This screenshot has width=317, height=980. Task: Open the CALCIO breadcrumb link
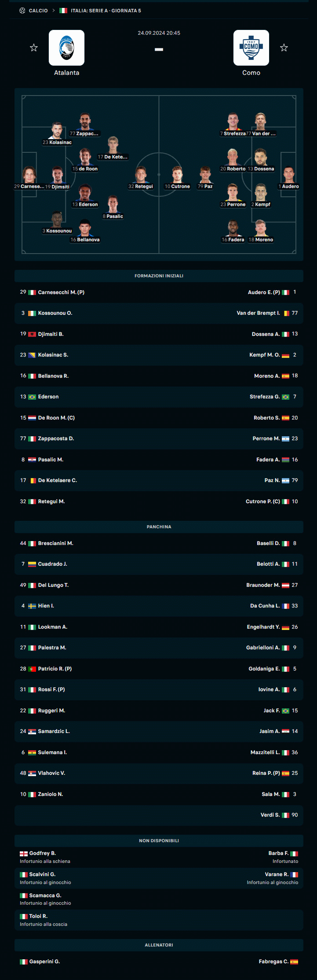point(38,11)
